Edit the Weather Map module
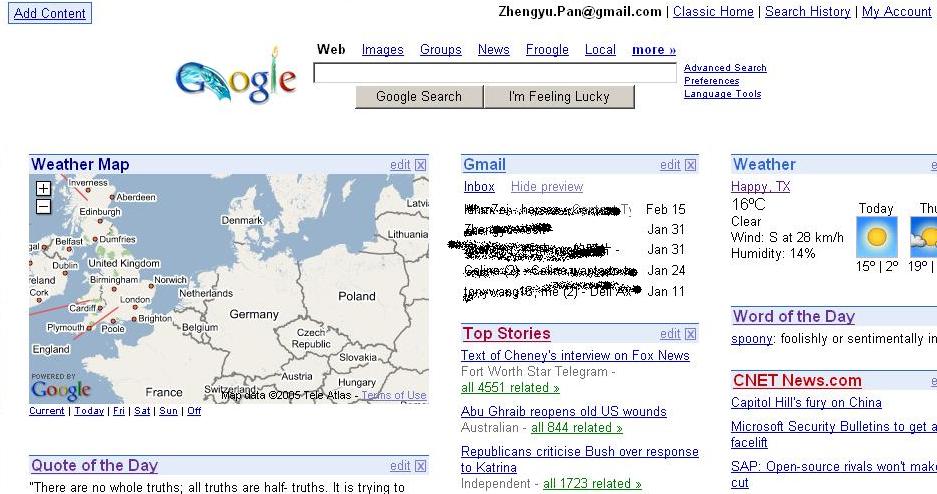This screenshot has width=937, height=494. click(400, 165)
